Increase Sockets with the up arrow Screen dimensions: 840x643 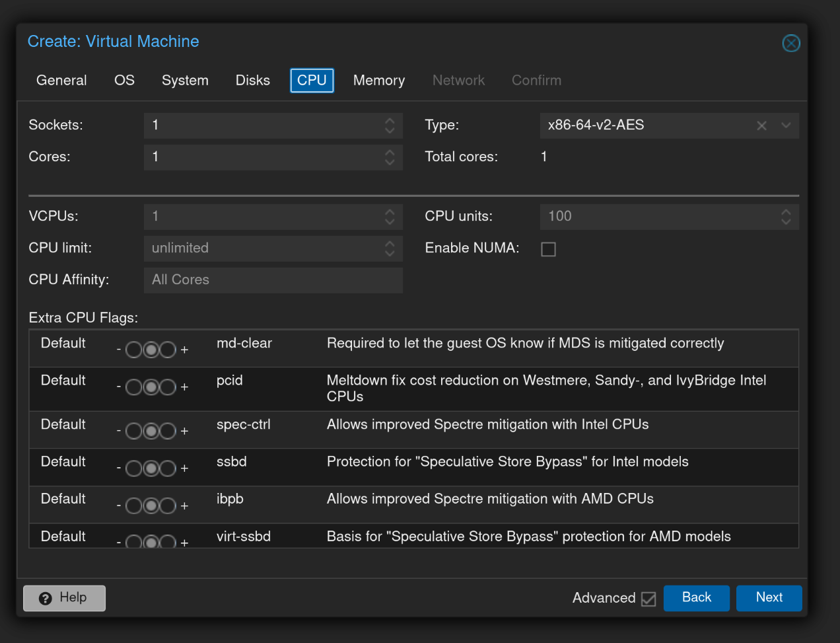click(390, 120)
